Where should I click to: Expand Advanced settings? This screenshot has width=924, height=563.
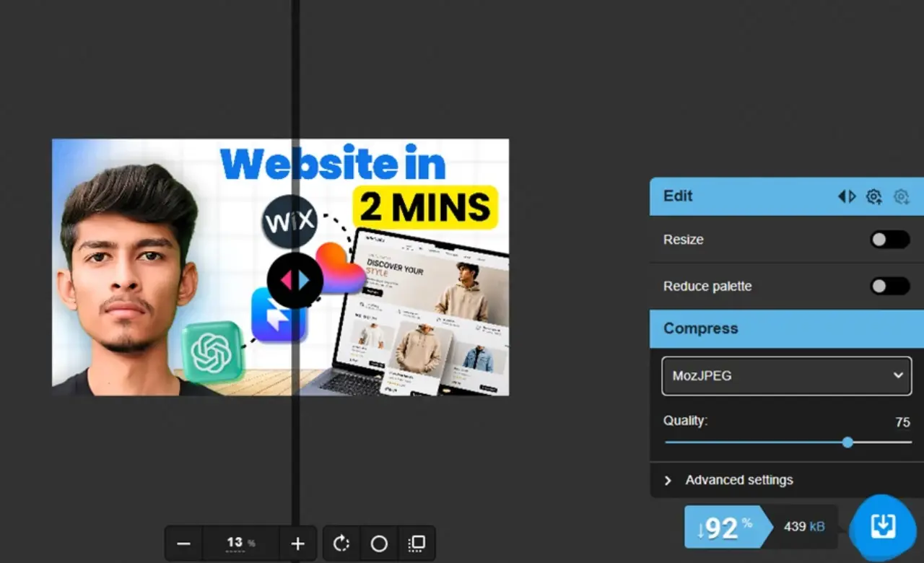(x=787, y=480)
